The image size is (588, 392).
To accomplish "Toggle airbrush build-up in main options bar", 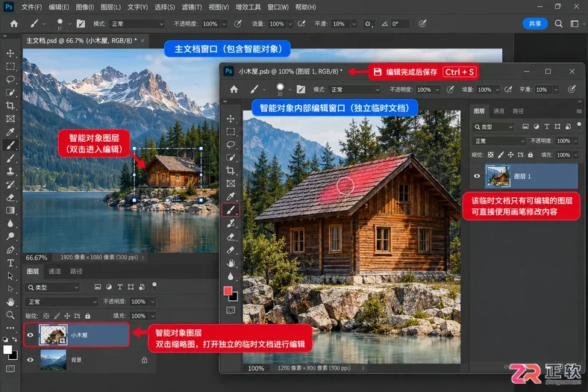I will [x=301, y=24].
